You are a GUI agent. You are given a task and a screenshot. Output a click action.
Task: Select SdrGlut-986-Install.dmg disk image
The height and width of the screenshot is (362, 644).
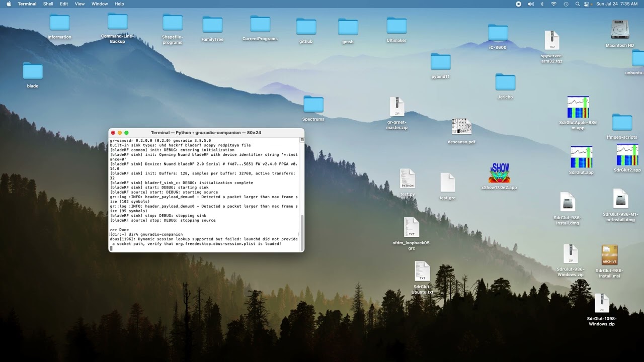pyautogui.click(x=568, y=203)
